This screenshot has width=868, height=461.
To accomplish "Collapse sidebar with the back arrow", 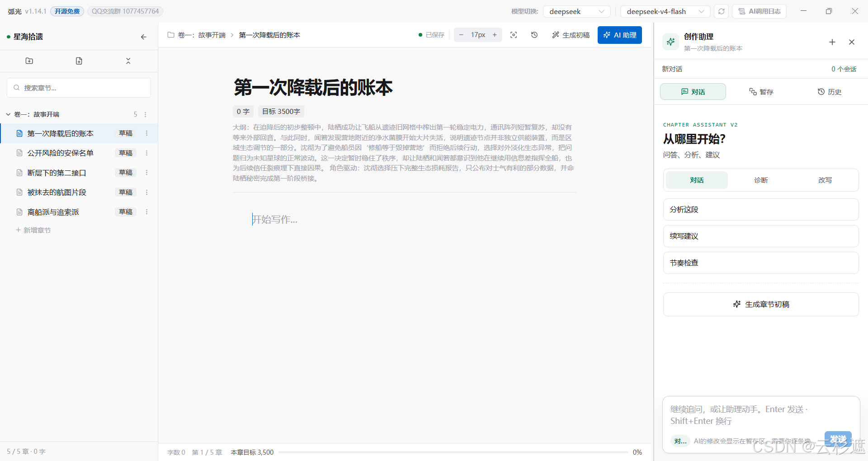I will [x=144, y=37].
